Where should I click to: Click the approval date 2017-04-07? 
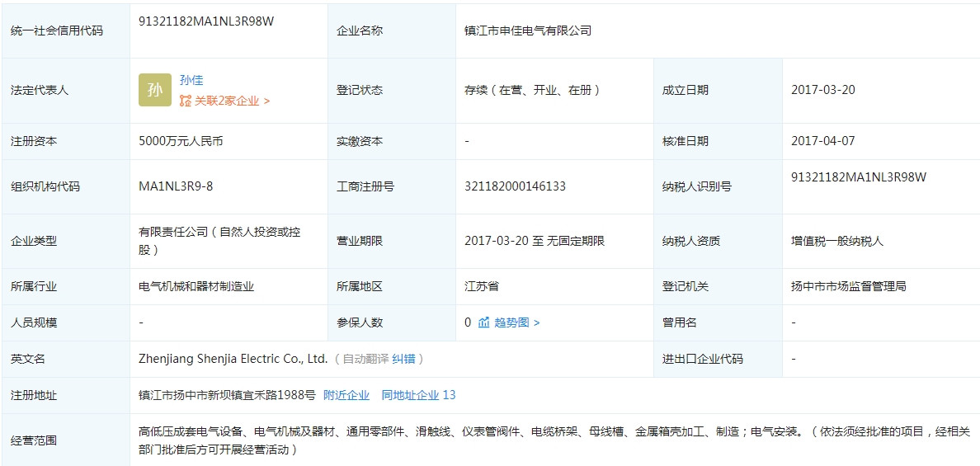coord(822,141)
